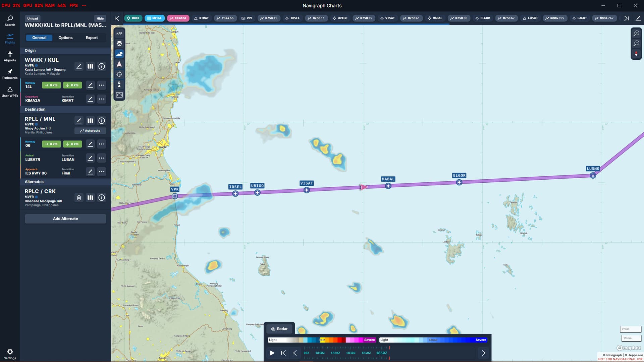
Task: Open the Pinboards sidebar section
Action: pos(10,74)
